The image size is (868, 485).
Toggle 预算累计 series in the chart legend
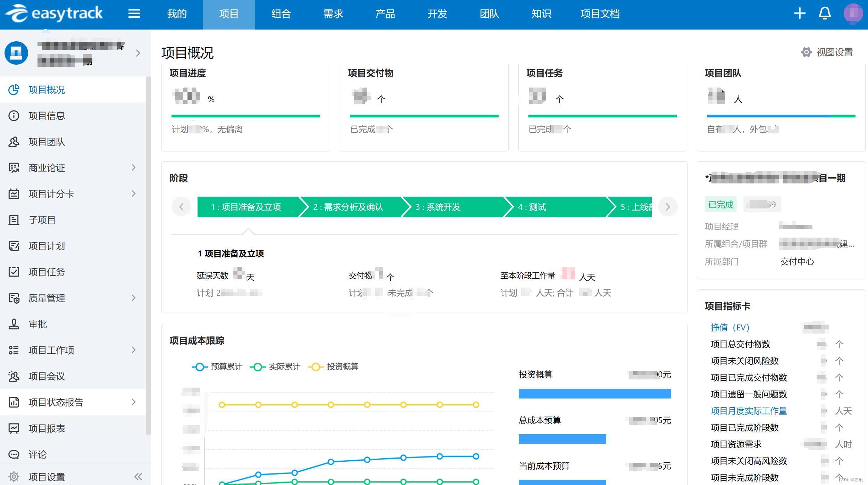pos(217,367)
